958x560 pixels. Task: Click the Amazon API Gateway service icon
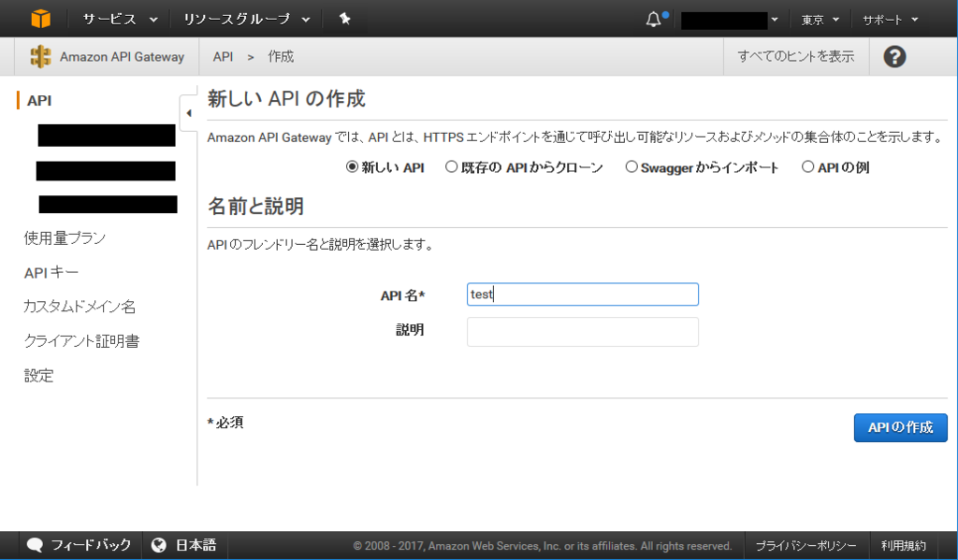click(40, 57)
